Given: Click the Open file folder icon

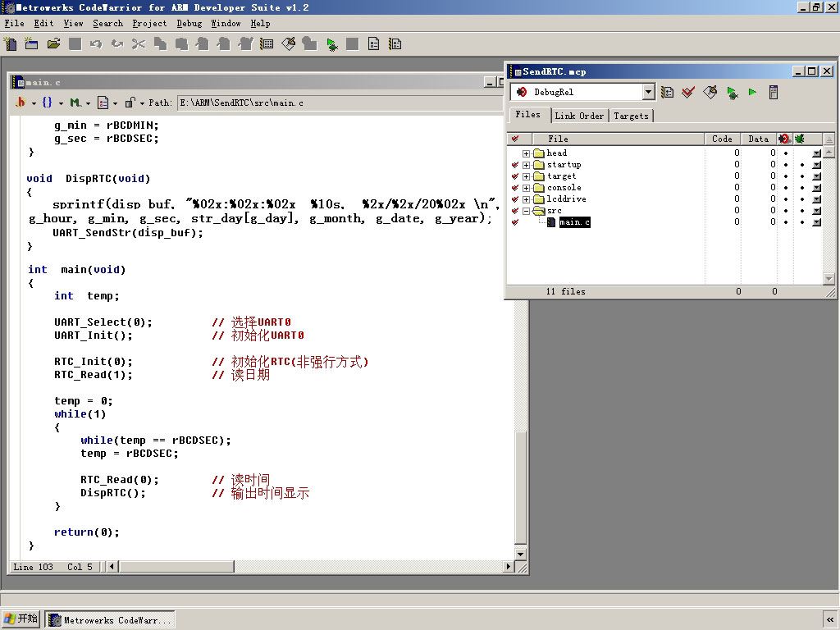Looking at the screenshot, I should pyautogui.click(x=53, y=43).
